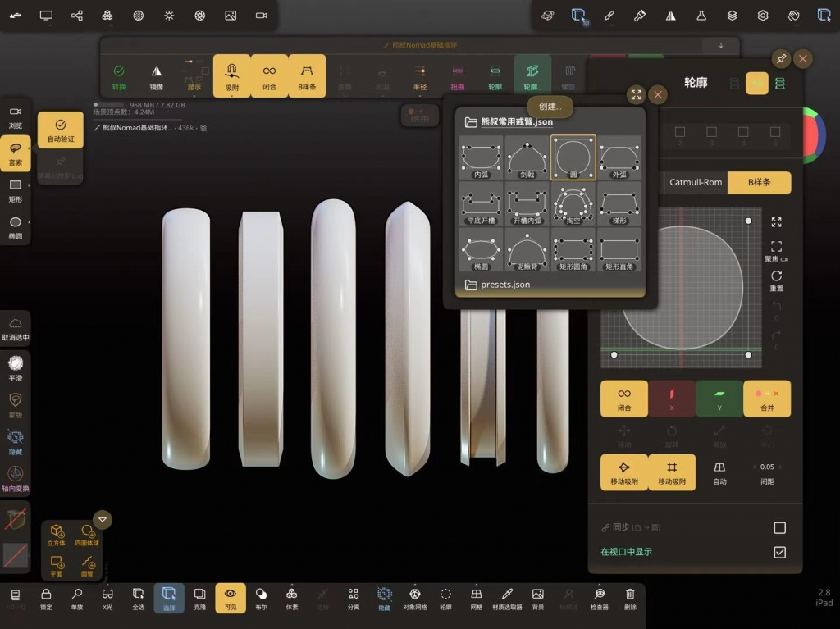Screen dimensions: 840x629
Task: Click the 重置 (reset) icon beside curve editor
Action: point(776,280)
